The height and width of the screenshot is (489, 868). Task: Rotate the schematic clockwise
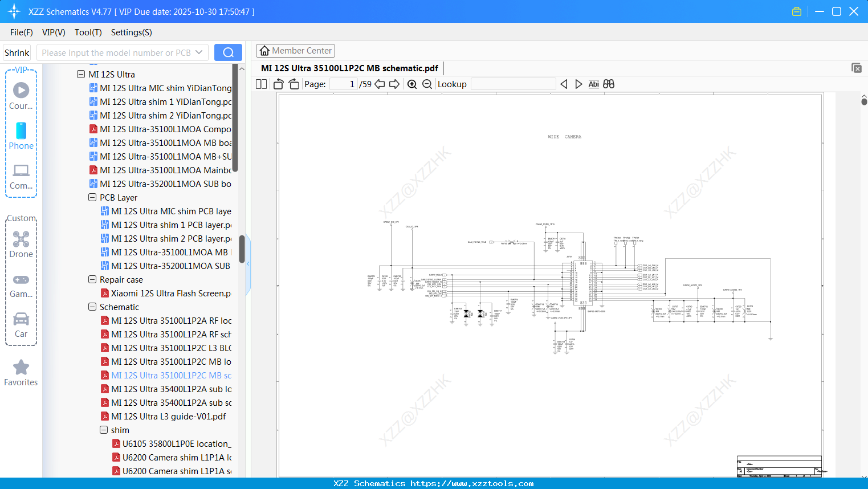[x=294, y=84]
